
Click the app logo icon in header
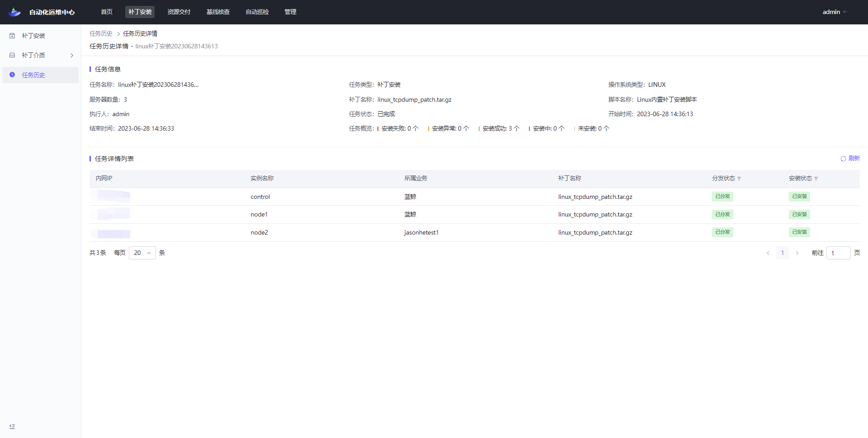(x=14, y=12)
